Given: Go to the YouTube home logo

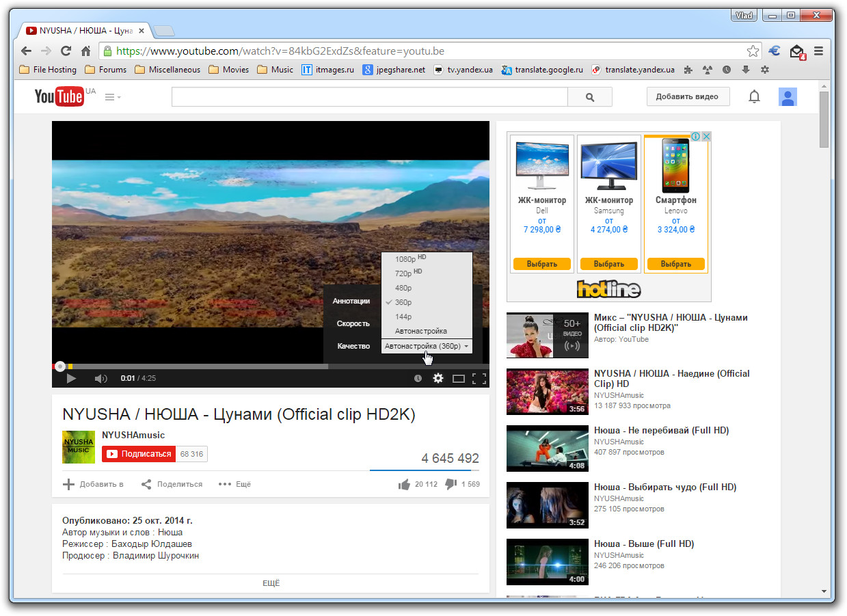Looking at the screenshot, I should tap(59, 96).
